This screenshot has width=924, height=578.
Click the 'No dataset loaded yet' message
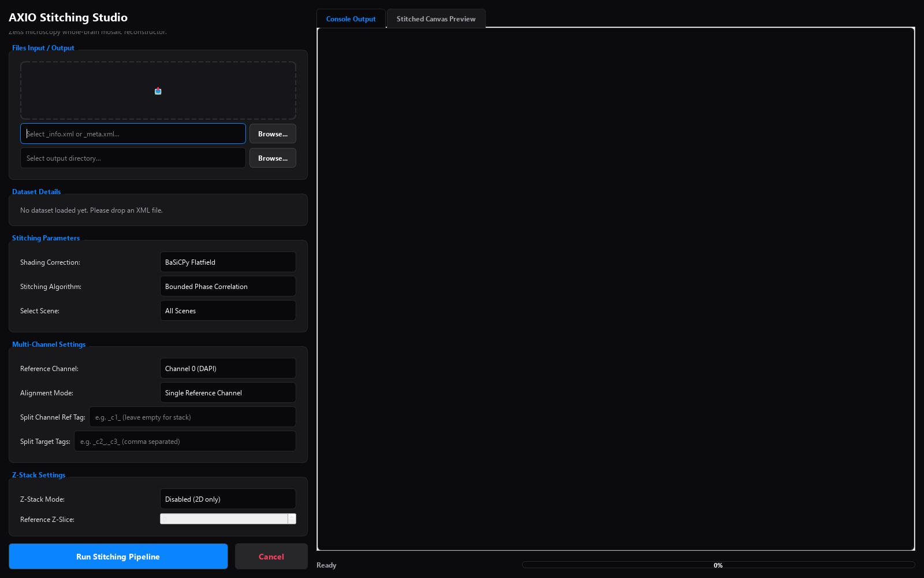[91, 210]
